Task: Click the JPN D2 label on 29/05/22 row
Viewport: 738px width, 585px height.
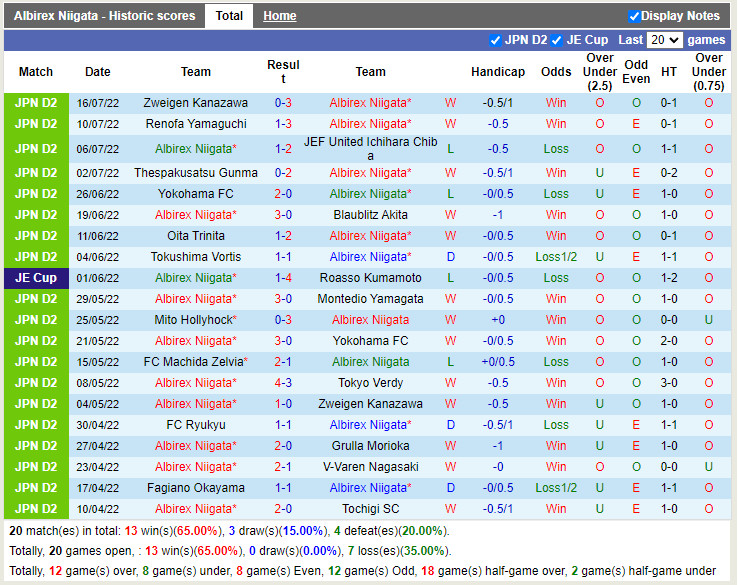Action: click(36, 299)
